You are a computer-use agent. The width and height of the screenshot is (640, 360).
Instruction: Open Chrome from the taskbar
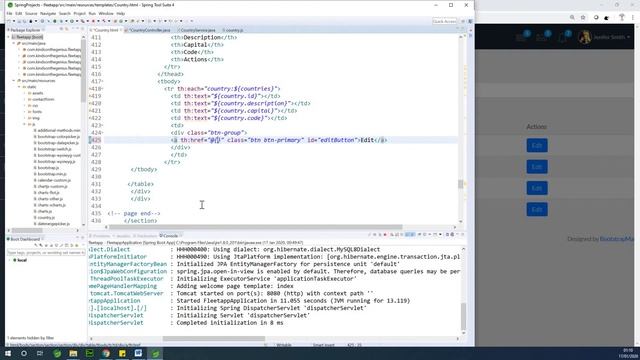pos(106,353)
